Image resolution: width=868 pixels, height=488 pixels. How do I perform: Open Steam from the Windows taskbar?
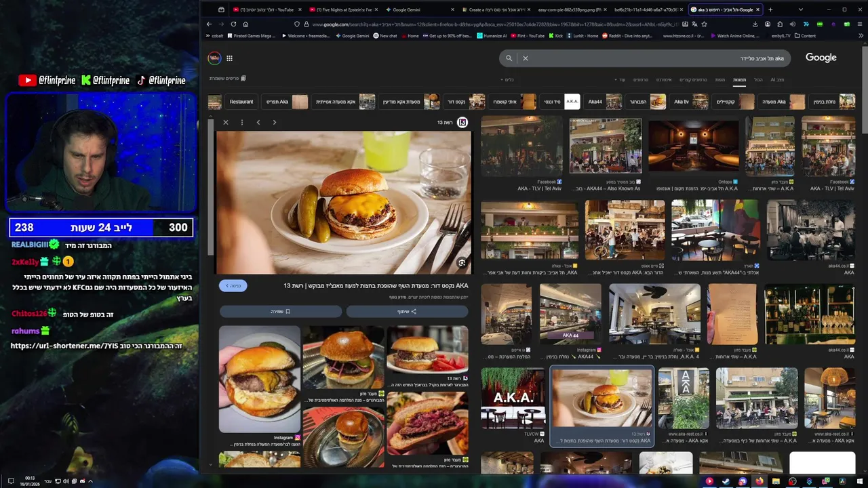[x=726, y=481]
